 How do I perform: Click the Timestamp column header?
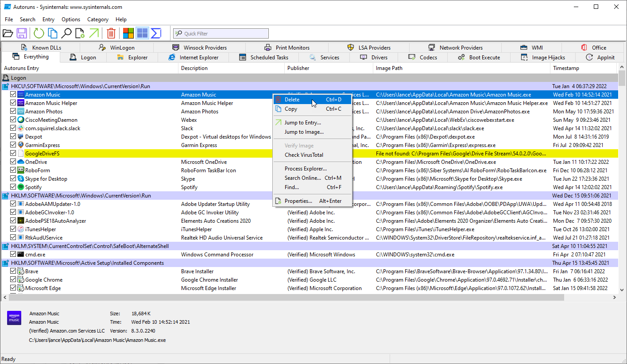(566, 68)
